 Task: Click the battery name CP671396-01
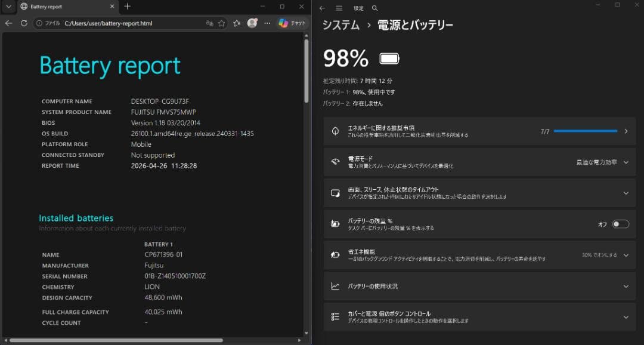pos(163,254)
